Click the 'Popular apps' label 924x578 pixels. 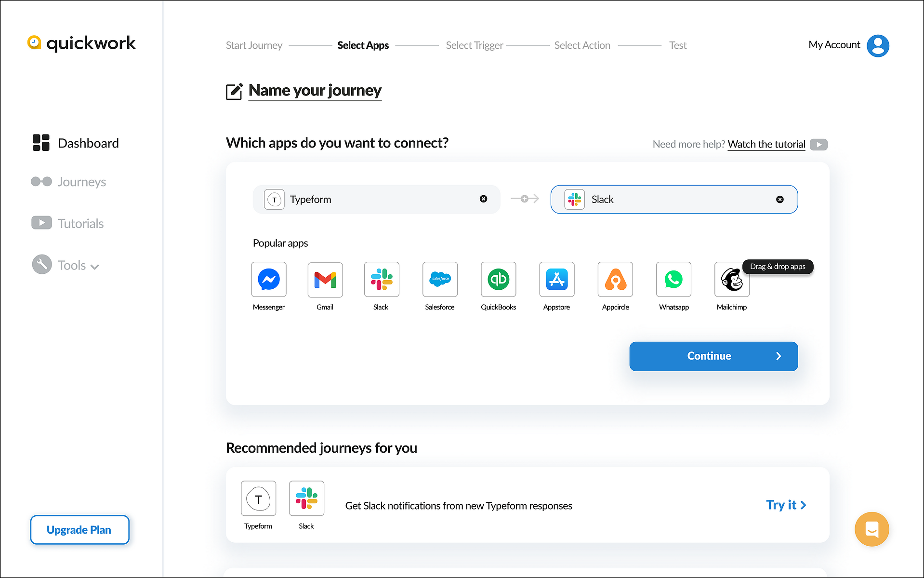click(280, 243)
